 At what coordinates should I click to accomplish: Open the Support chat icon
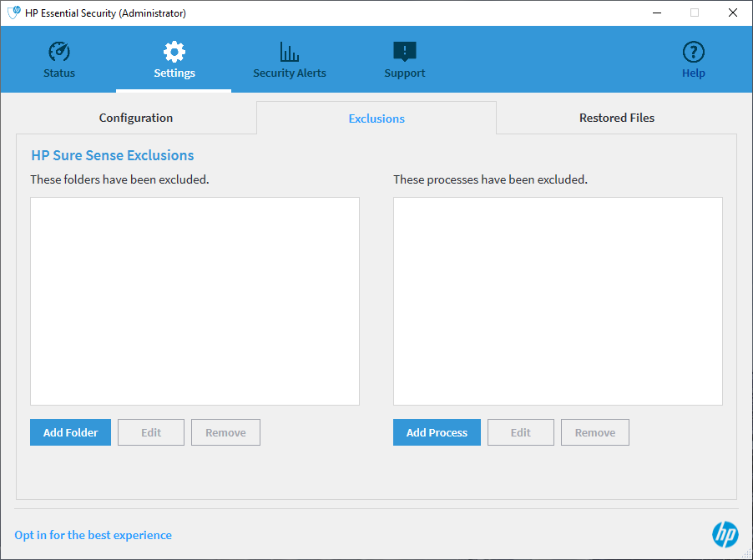tap(404, 52)
